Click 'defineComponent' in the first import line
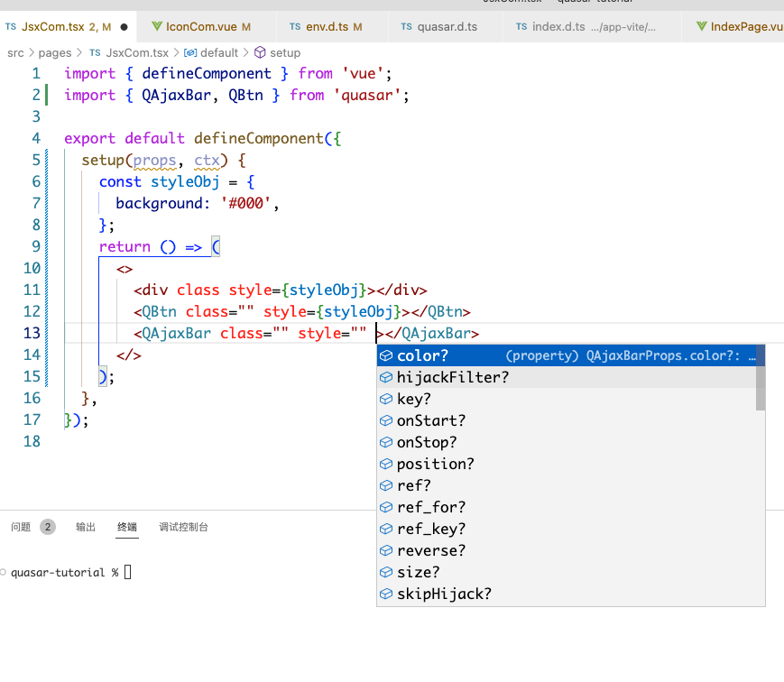784x682 pixels. [x=207, y=73]
